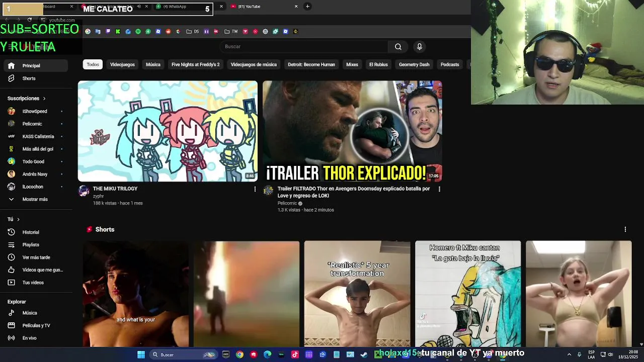Select the El Rubius filter chip

pos(378,64)
